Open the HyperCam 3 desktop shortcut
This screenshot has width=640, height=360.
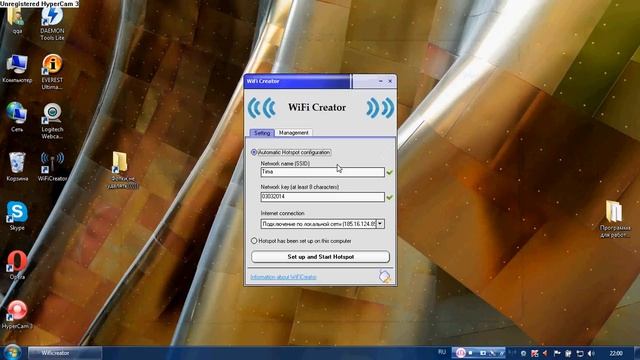point(17,314)
